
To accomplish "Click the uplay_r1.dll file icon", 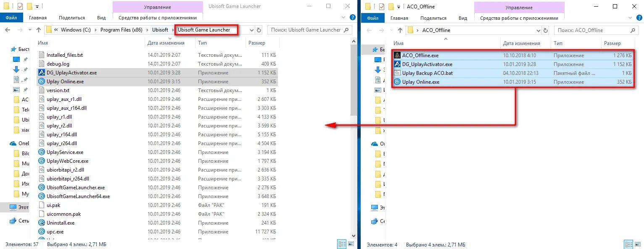I will pyautogui.click(x=41, y=117).
